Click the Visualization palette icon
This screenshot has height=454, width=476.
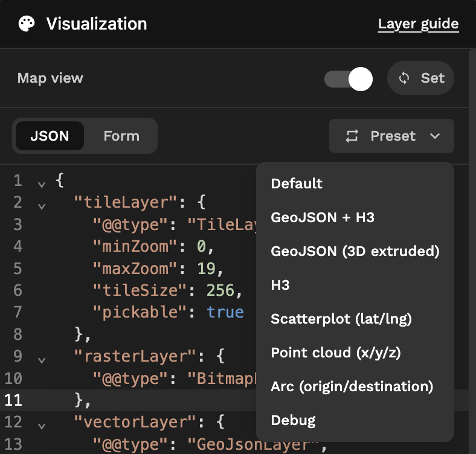(x=27, y=24)
